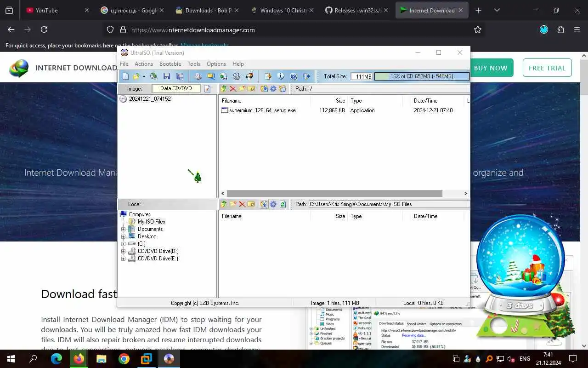Click the New image icon in UltraISO toolbar
Viewport: 588px width, 368px height.
click(125, 76)
